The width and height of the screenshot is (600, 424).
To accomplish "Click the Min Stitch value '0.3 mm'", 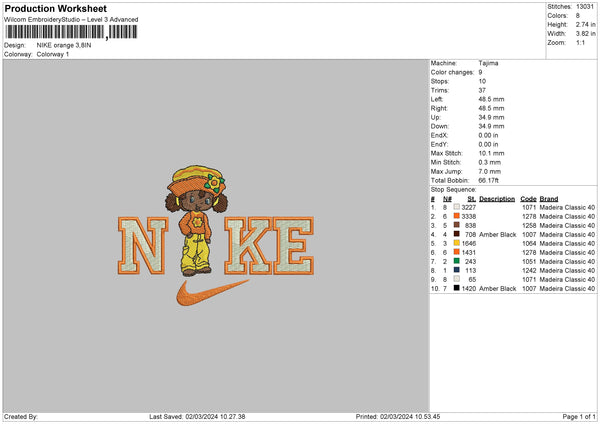I will click(x=489, y=162).
